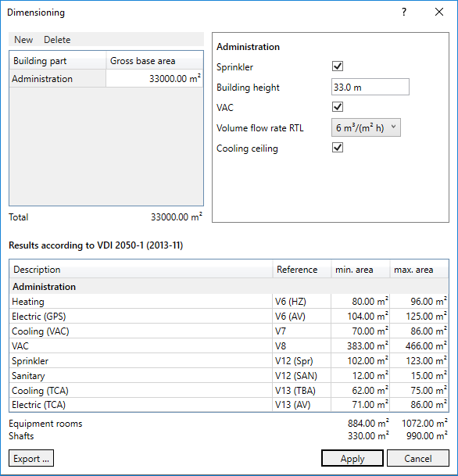458x476 pixels.
Task: Toggle the VAC checkbox
Action: pyautogui.click(x=338, y=107)
